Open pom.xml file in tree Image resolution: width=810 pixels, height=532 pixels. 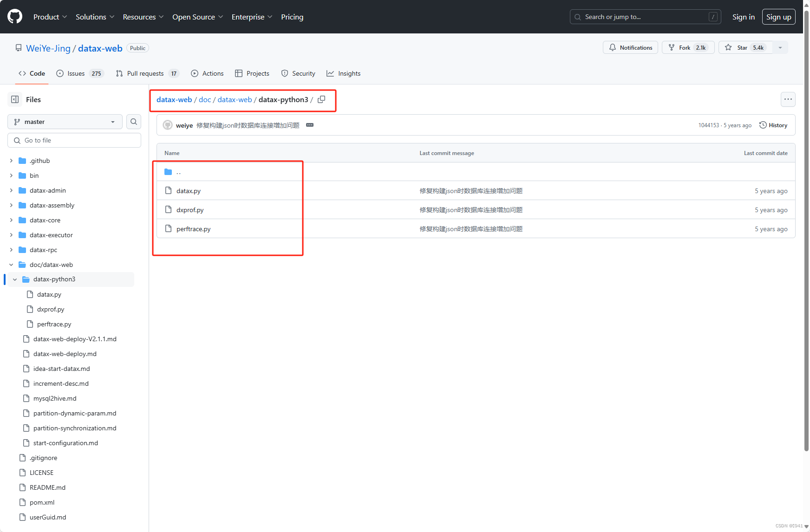tap(42, 502)
